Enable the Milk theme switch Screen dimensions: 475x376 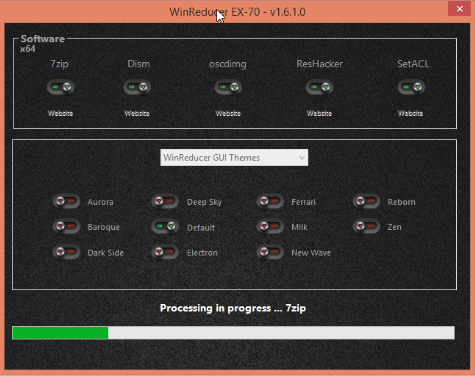[x=270, y=226]
